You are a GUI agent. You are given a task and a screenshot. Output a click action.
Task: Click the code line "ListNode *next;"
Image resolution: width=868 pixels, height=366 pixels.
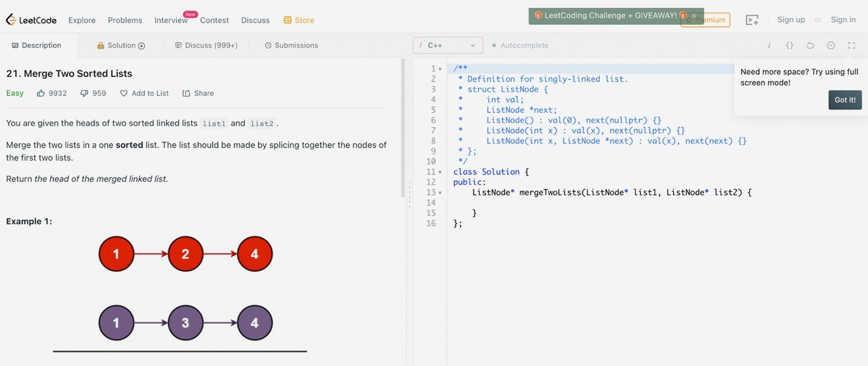pos(522,110)
